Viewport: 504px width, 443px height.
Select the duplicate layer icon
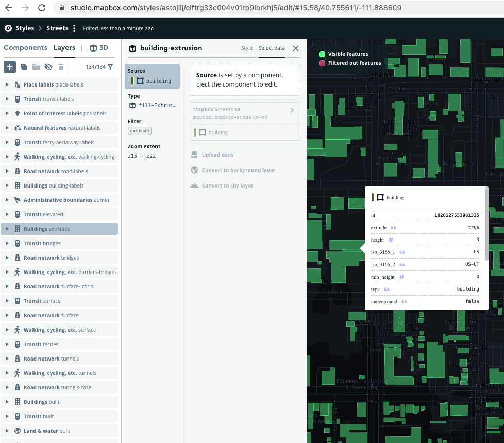23,67
